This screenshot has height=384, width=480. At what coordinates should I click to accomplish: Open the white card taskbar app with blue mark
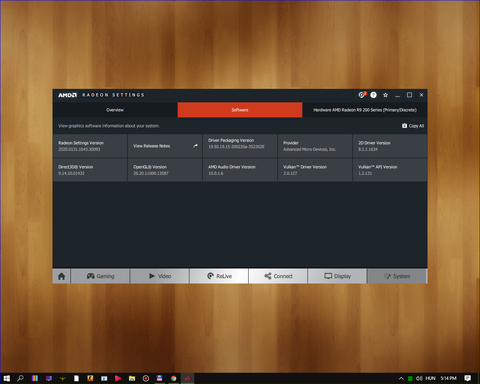[104, 378]
